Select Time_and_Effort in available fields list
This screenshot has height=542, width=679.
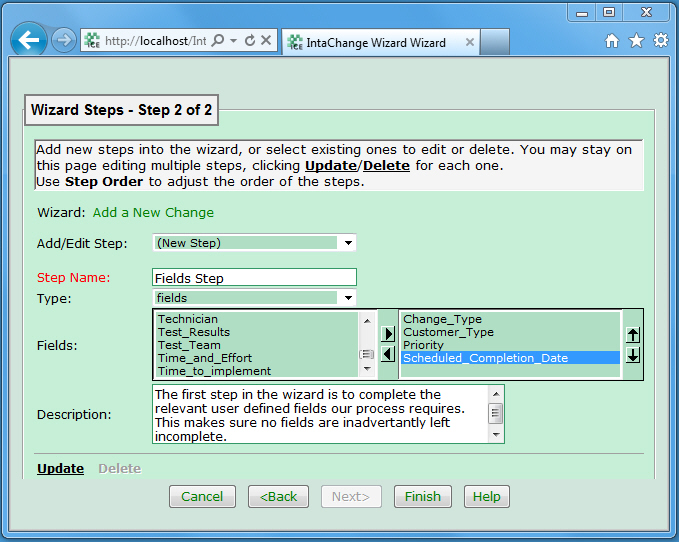(257, 358)
